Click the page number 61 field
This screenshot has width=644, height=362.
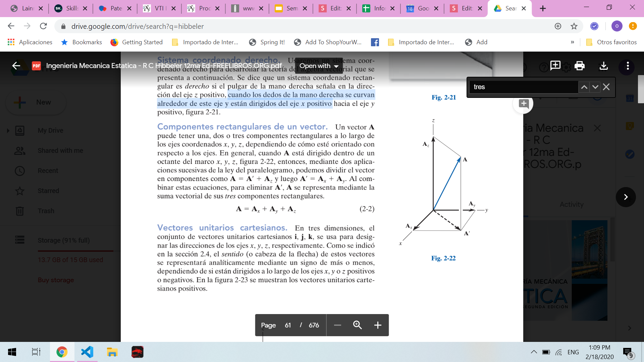tap(288, 325)
